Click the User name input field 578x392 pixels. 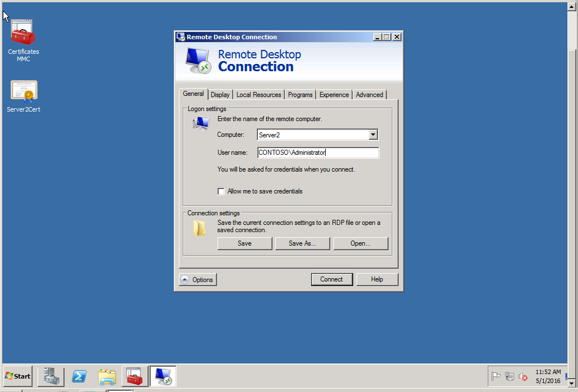318,153
